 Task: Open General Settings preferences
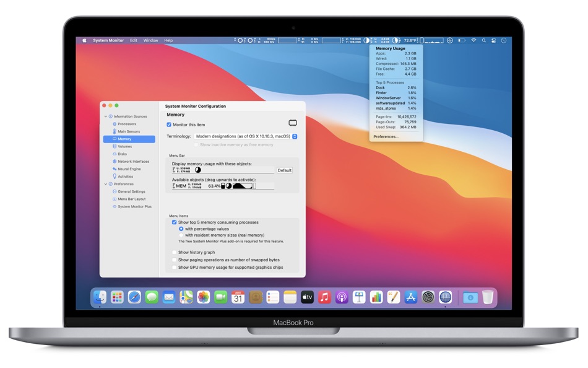click(x=131, y=191)
